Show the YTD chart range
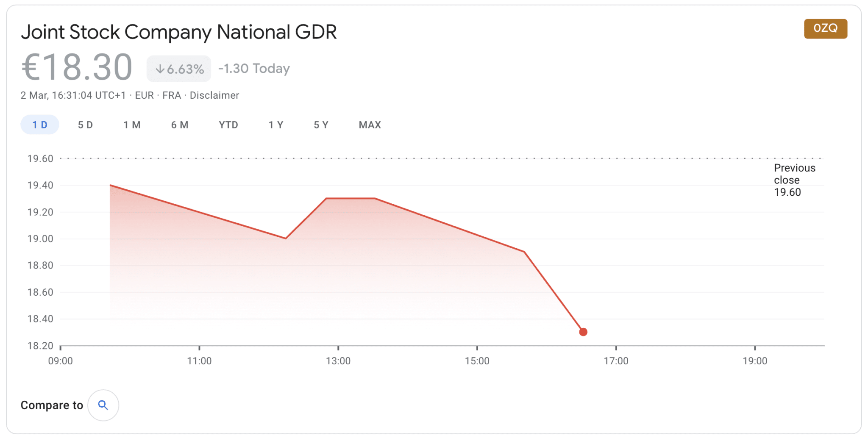 point(228,125)
